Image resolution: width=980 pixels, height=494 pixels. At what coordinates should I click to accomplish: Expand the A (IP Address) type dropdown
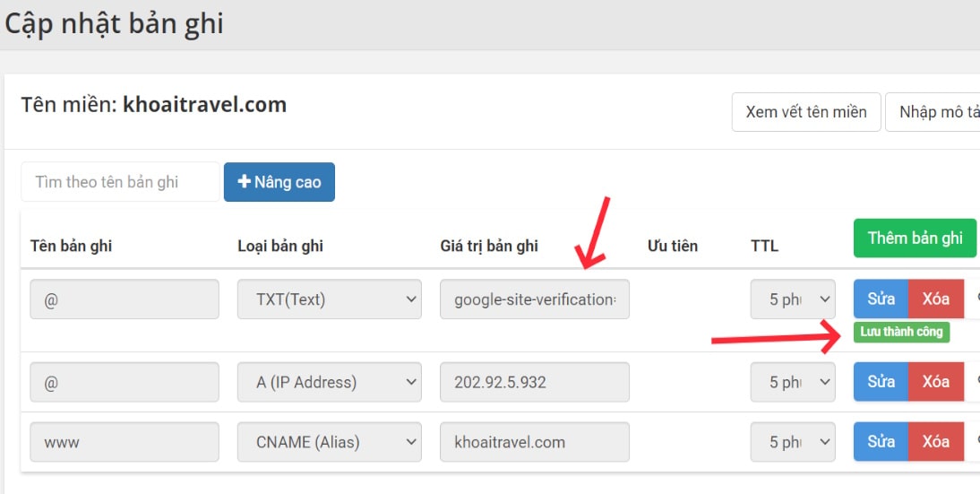tap(329, 382)
